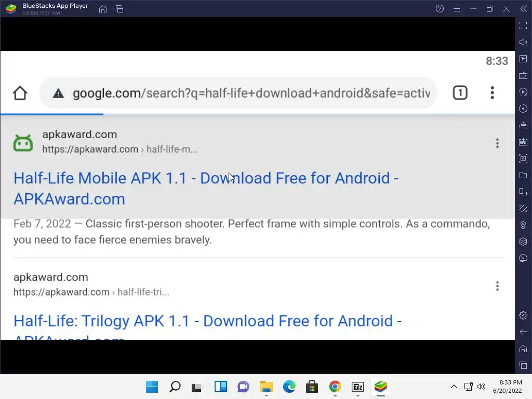Open Android recent apps icon in the sidebar
The image size is (532, 399).
point(523,365)
